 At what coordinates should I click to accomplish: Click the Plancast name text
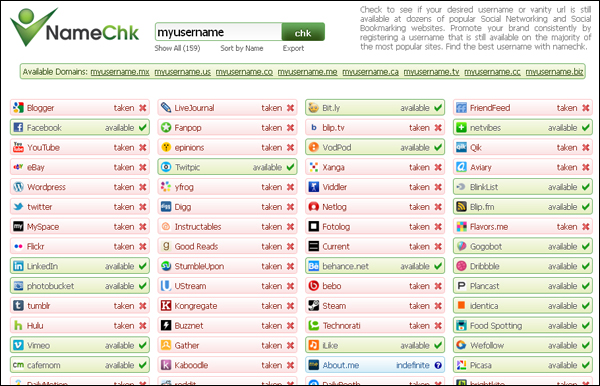point(484,286)
